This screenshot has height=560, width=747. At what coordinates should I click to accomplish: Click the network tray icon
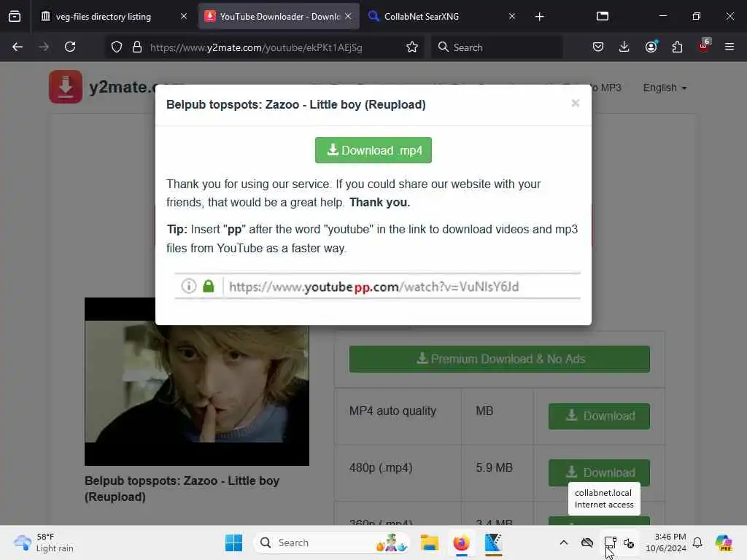tap(610, 542)
